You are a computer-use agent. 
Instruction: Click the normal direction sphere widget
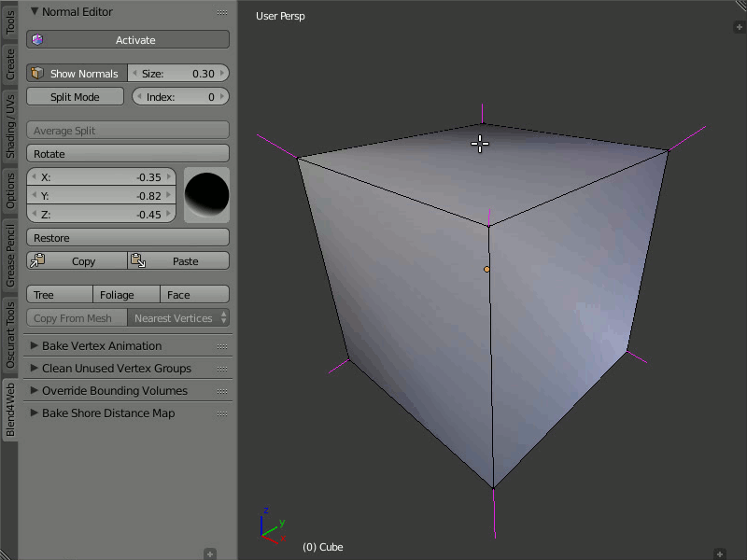tap(206, 195)
